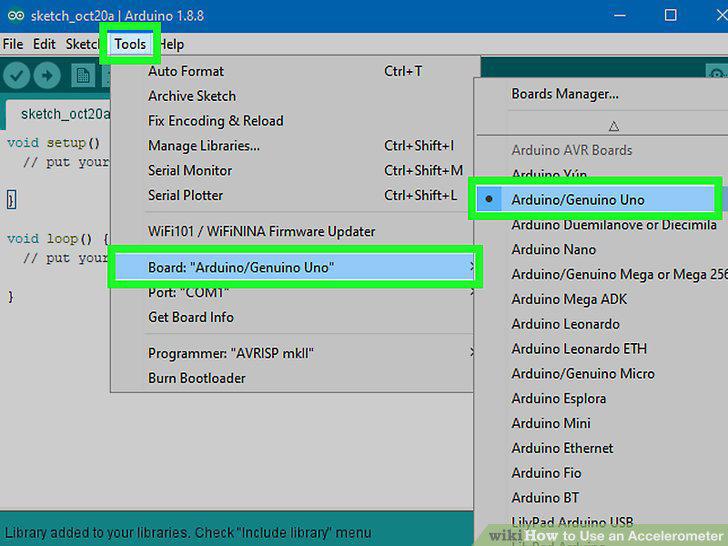Open the Tools menu
The image size is (728, 546).
[x=130, y=44]
